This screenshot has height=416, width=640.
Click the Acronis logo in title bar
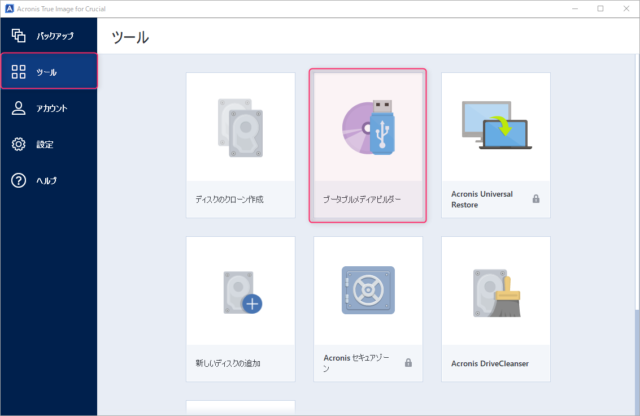[9, 9]
